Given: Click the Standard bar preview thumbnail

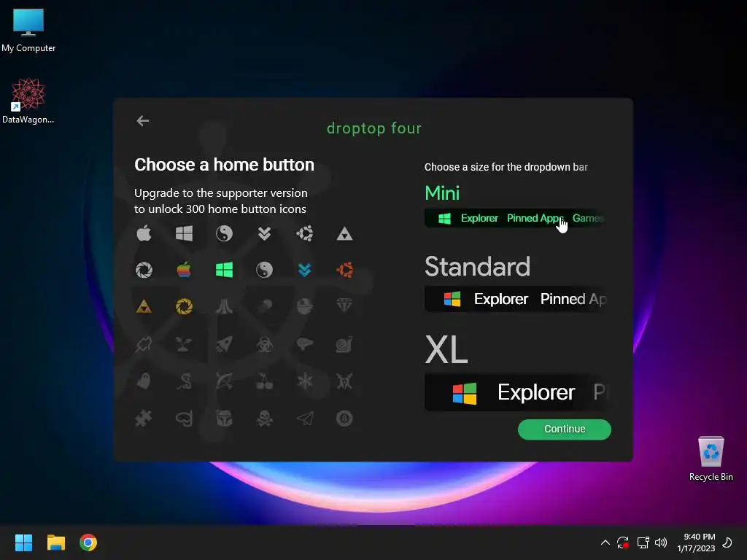Looking at the screenshot, I should (517, 299).
